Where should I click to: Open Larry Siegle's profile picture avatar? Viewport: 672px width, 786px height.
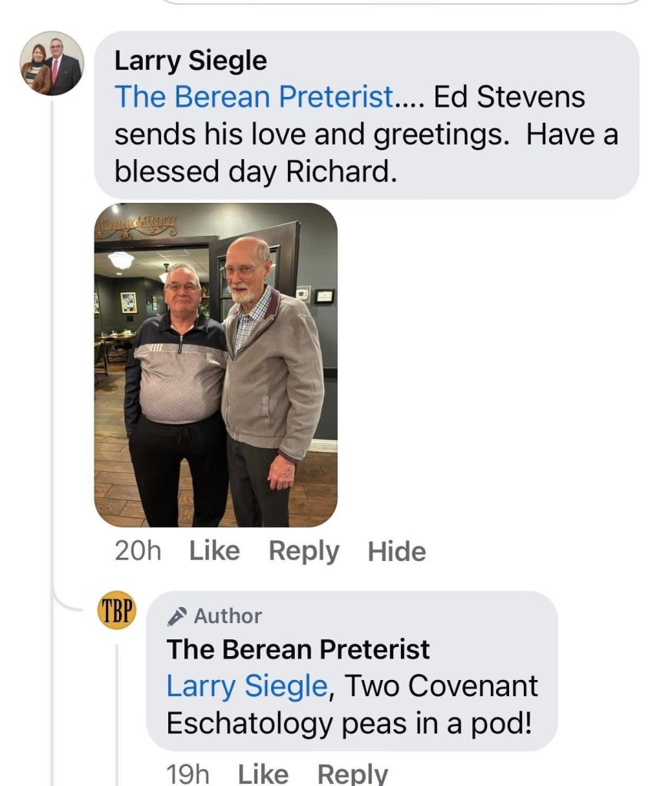(51, 64)
